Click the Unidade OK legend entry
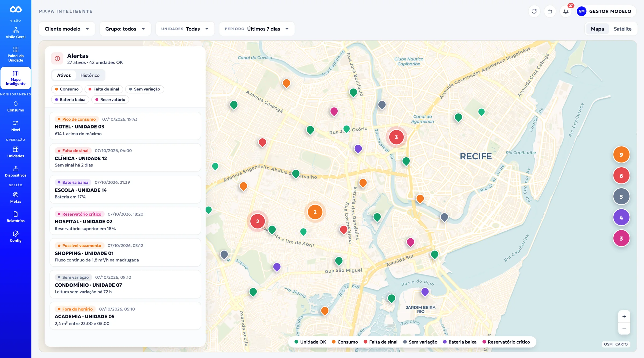The image size is (644, 358). point(310,342)
